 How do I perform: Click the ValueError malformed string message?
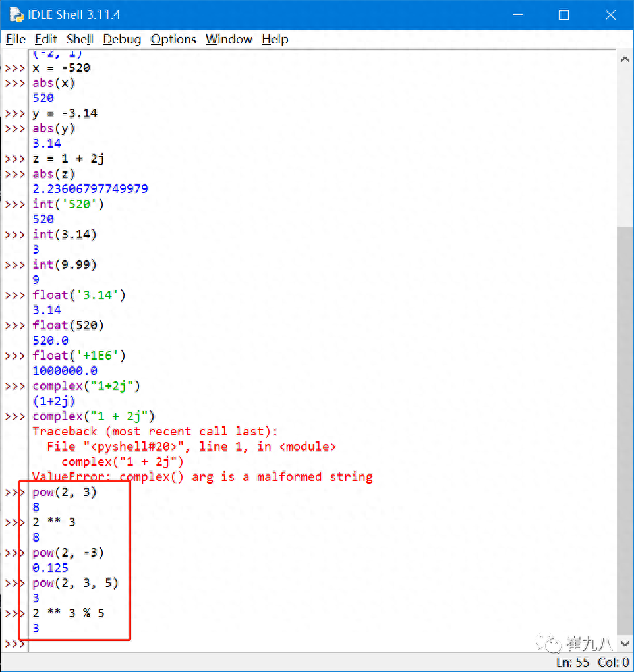[202, 477]
